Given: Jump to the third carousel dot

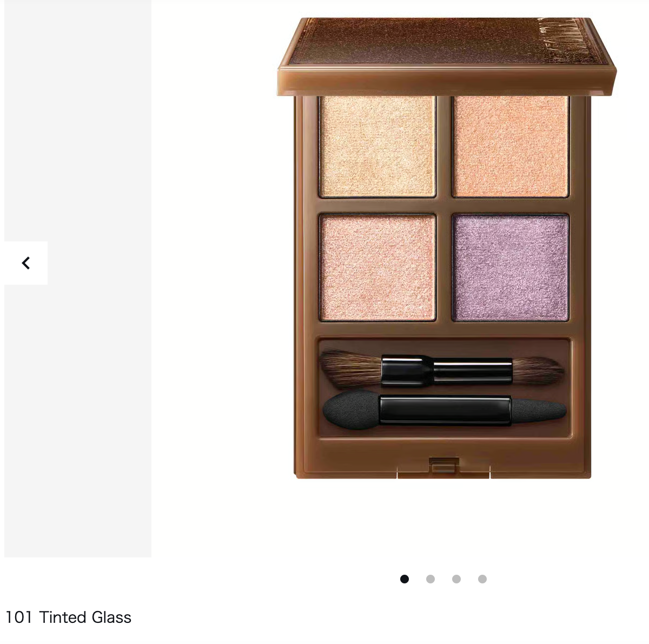Looking at the screenshot, I should [x=456, y=579].
